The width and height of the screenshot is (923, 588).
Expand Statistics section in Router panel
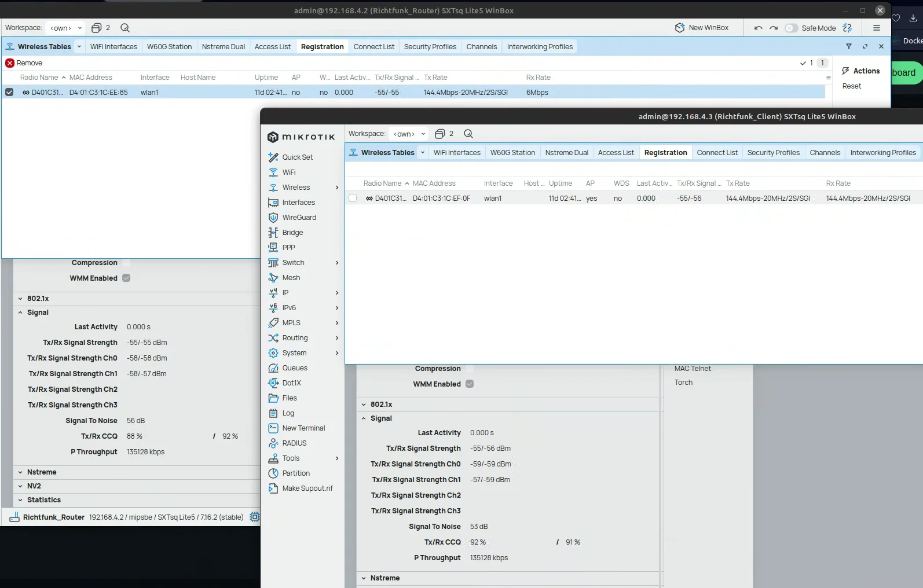coord(20,500)
